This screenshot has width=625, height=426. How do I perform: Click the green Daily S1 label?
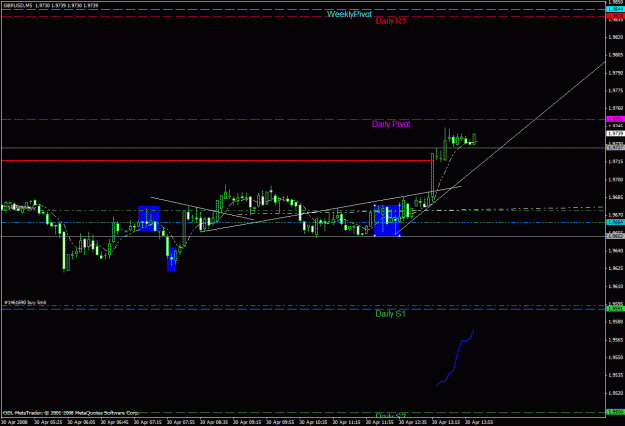[x=390, y=314]
